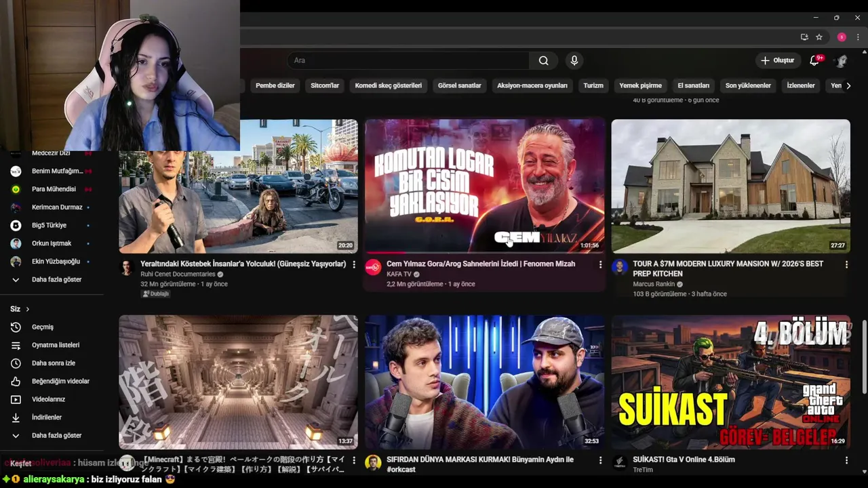Viewport: 868px width, 488px height.
Task: Open Marcus Rankin channel avatar
Action: click(x=619, y=267)
